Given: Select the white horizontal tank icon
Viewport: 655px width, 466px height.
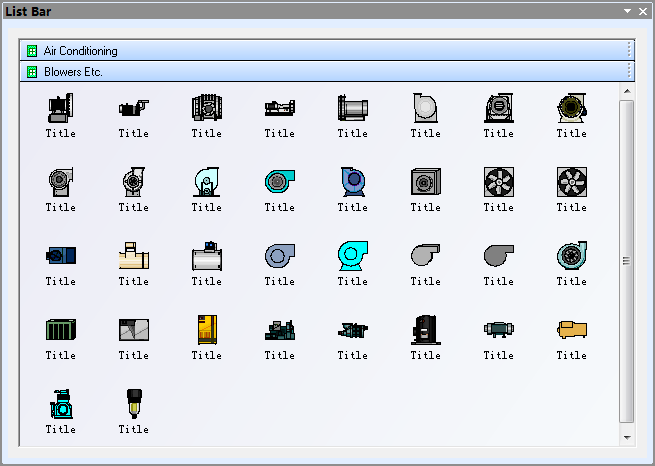Looking at the screenshot, I should (x=206, y=255).
